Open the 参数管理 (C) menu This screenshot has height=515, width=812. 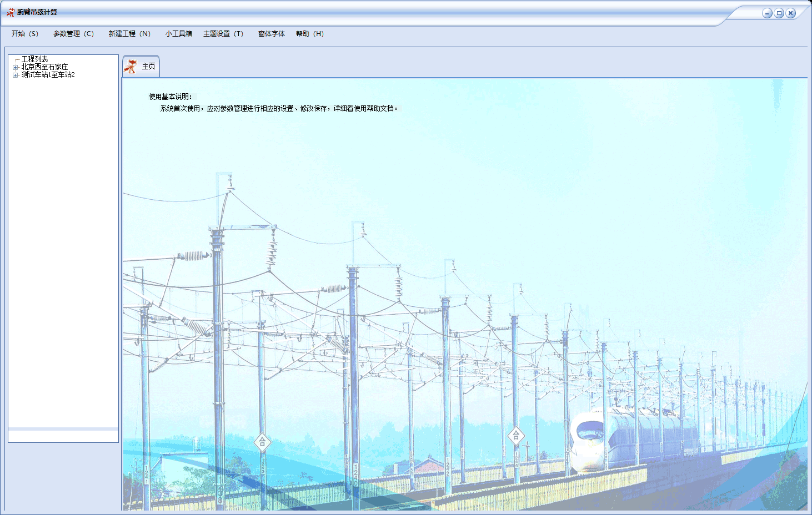coord(73,34)
